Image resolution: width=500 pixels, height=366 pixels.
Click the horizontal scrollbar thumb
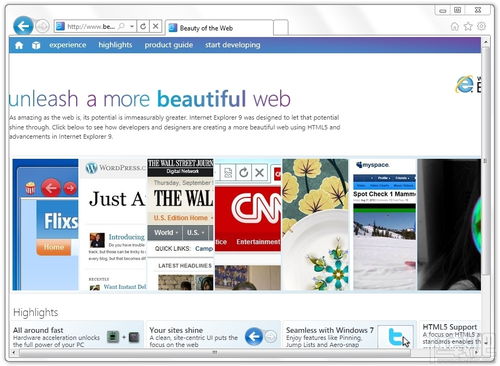(x=215, y=352)
